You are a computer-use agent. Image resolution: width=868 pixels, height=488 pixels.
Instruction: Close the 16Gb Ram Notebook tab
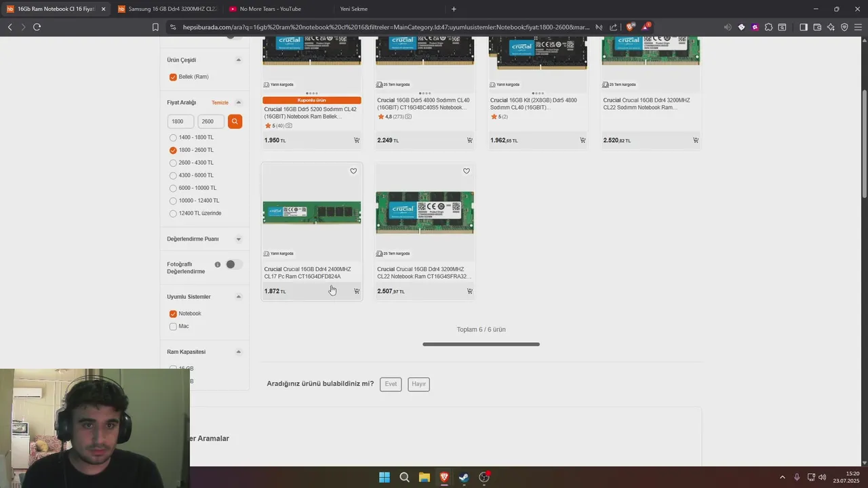coord(103,9)
